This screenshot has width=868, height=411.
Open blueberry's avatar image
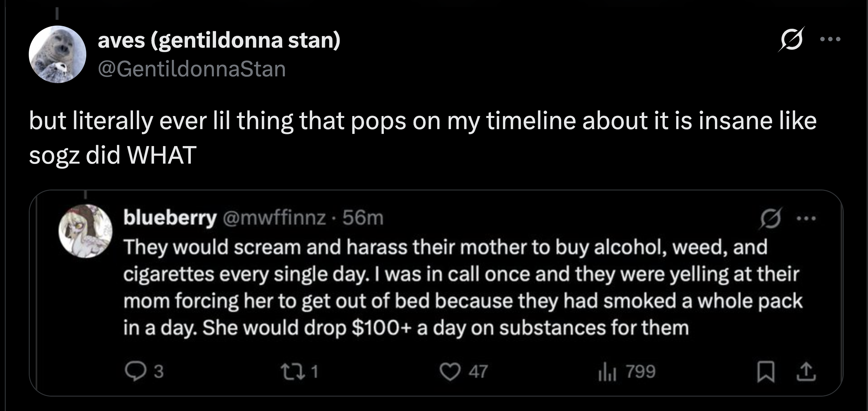tap(86, 231)
